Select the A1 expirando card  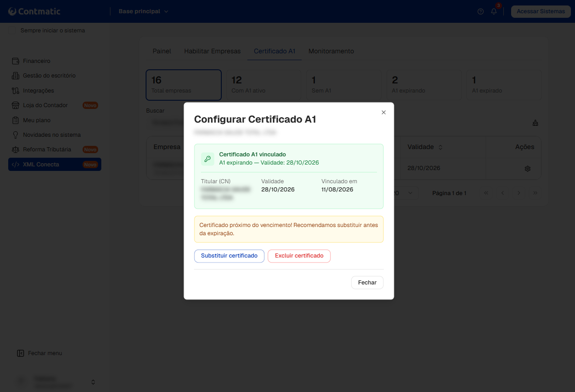(x=424, y=85)
